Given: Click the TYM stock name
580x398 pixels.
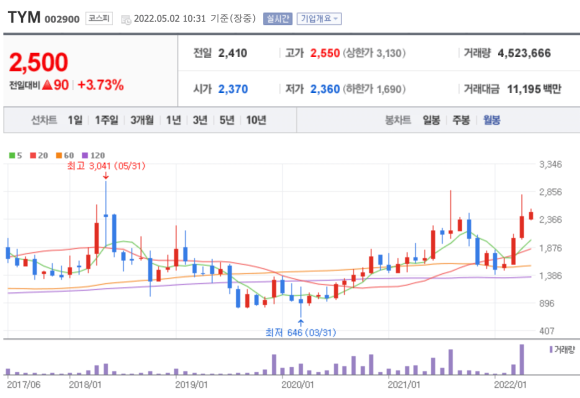Looking at the screenshot, I should pyautogui.click(x=24, y=18).
